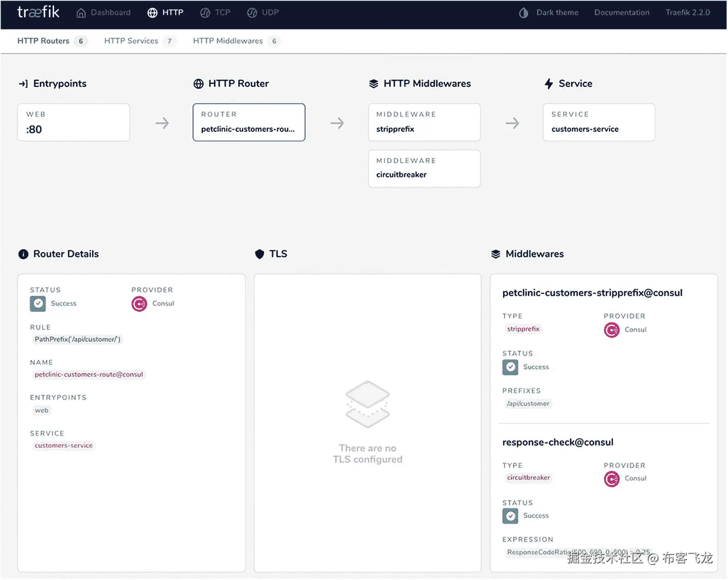Click the HTTP globe icon in navbar
The width and height of the screenshot is (728, 580).
click(152, 13)
